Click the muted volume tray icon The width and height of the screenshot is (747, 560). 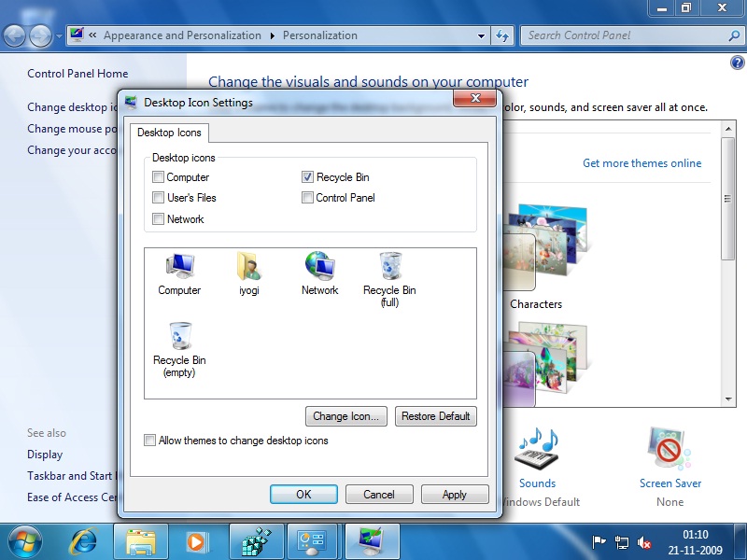(x=644, y=542)
